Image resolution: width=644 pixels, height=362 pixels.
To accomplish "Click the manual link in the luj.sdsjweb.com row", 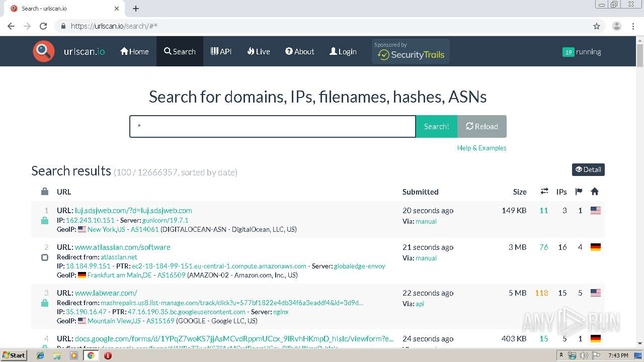I will point(426,221).
